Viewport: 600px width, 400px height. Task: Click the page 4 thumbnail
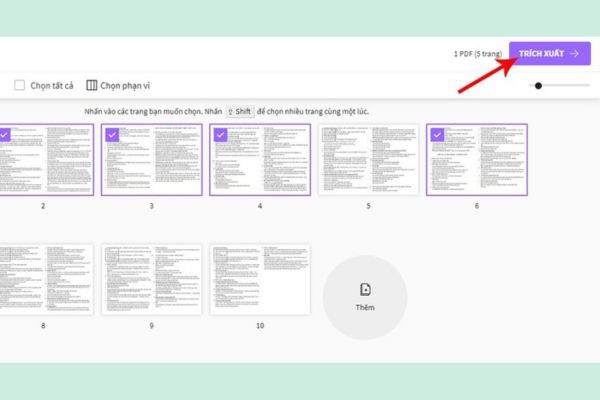pos(260,160)
